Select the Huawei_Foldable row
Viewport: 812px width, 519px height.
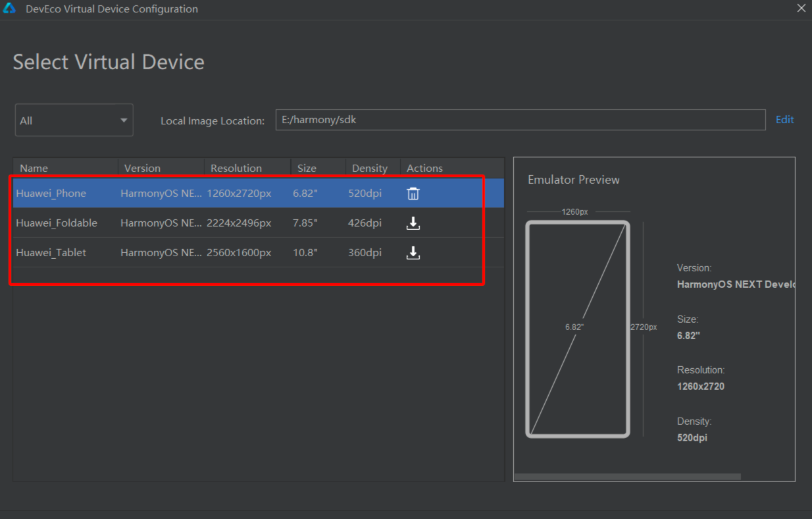[259, 223]
